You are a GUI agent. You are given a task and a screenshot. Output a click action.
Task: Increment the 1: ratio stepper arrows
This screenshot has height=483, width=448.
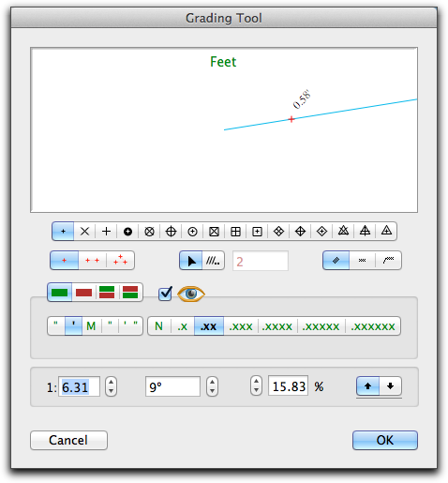pyautogui.click(x=111, y=382)
